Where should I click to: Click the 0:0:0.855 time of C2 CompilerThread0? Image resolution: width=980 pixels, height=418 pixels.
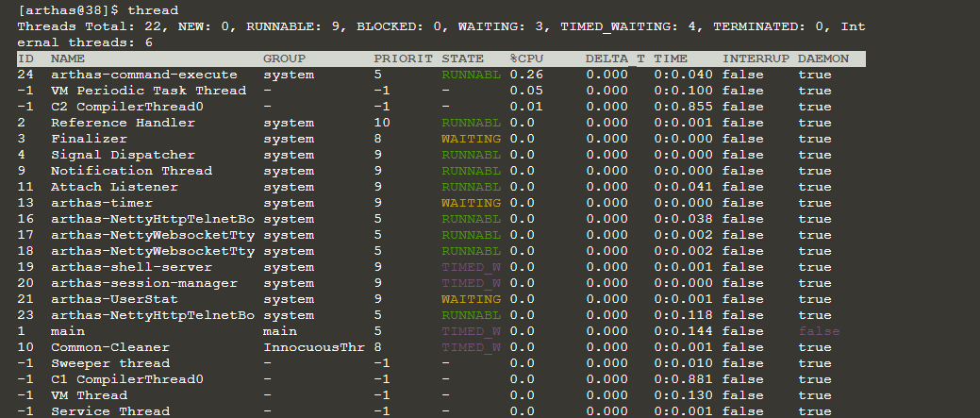685,107
